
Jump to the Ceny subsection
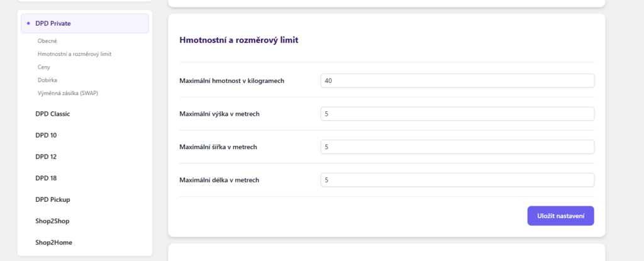coord(43,67)
